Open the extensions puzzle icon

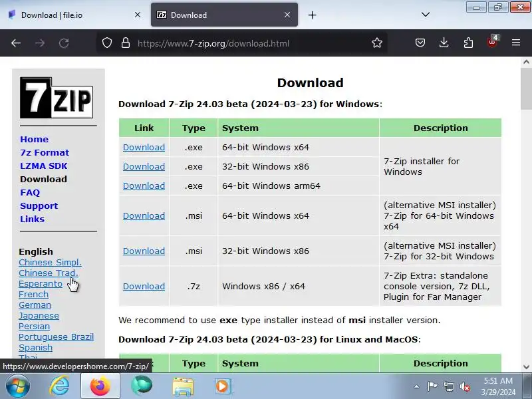pyautogui.click(x=468, y=43)
